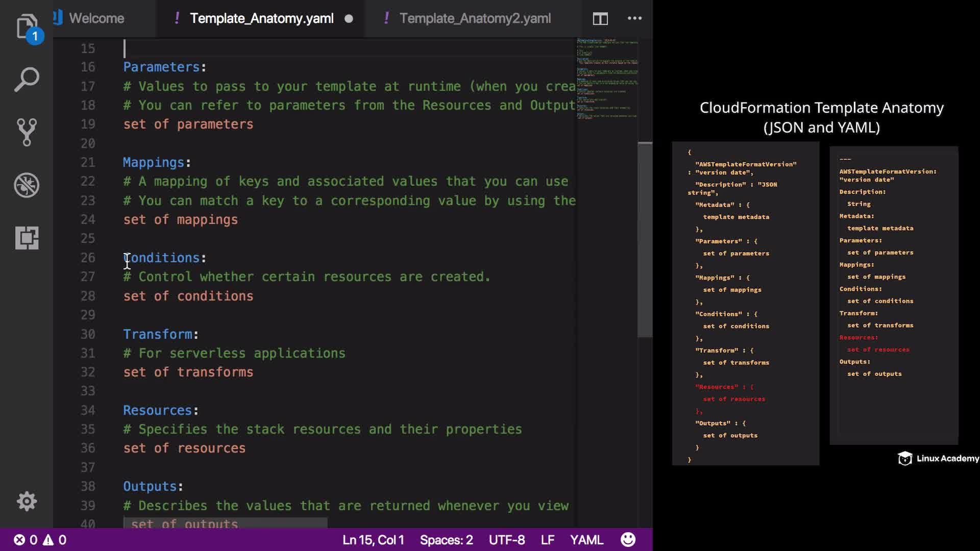
Task: Click the editor vertical scrollbar thumb
Action: [645, 240]
